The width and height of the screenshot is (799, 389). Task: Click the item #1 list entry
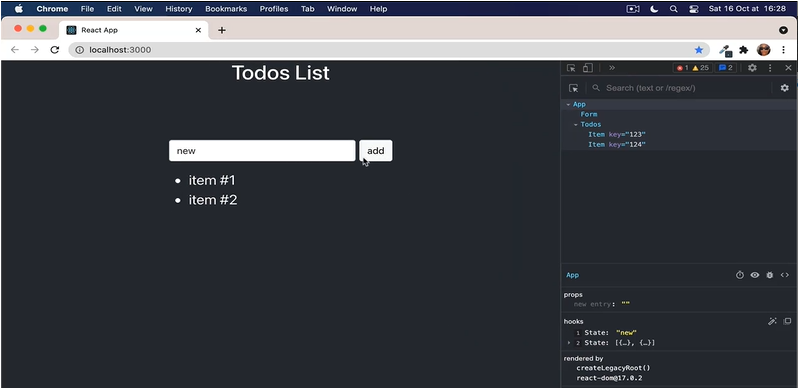212,180
